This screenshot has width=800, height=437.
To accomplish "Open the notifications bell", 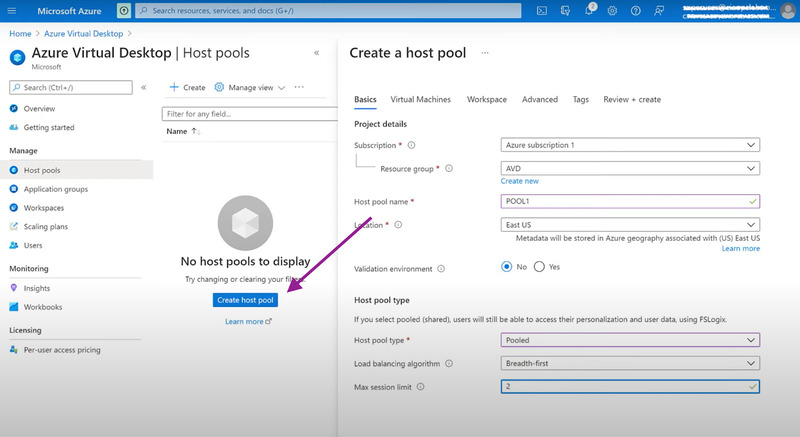I will [589, 11].
